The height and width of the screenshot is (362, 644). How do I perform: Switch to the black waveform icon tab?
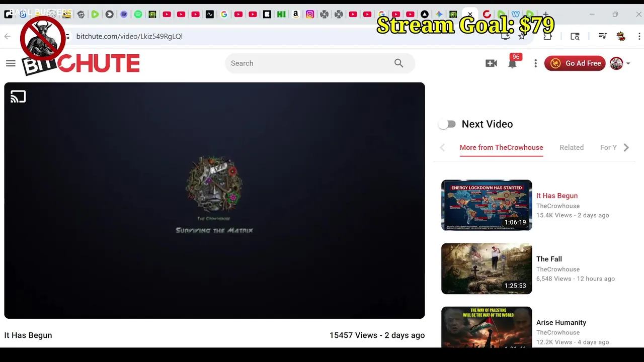(210, 15)
